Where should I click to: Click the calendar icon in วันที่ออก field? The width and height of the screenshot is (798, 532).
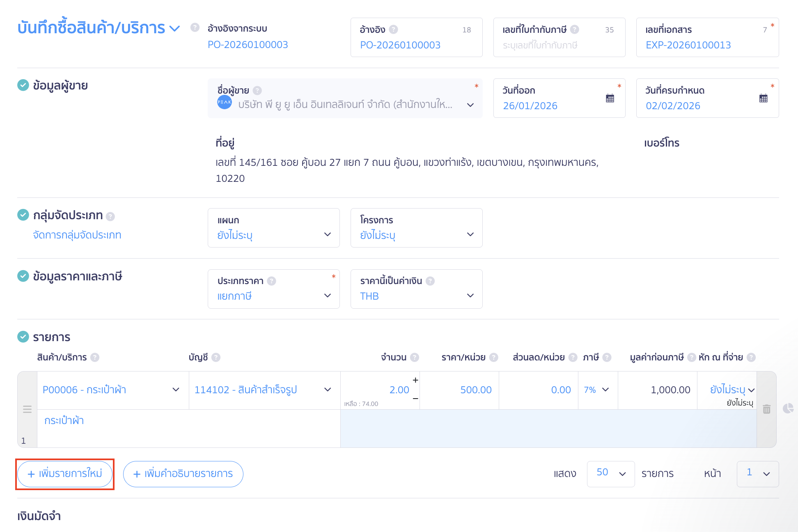tap(610, 98)
